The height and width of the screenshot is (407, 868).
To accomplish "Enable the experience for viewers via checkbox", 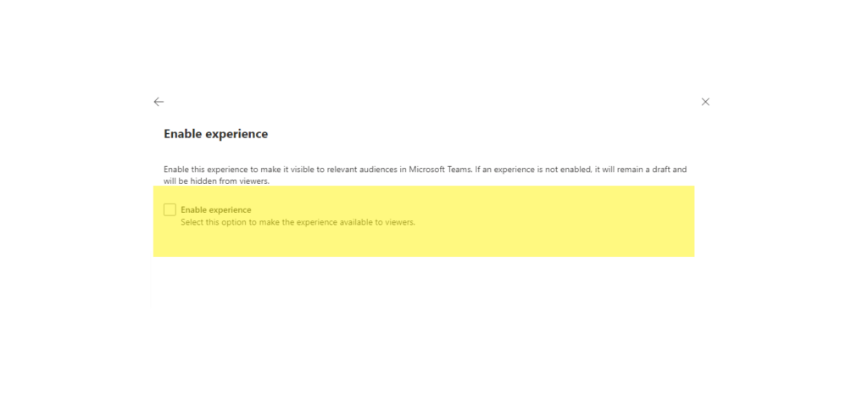I will [170, 209].
